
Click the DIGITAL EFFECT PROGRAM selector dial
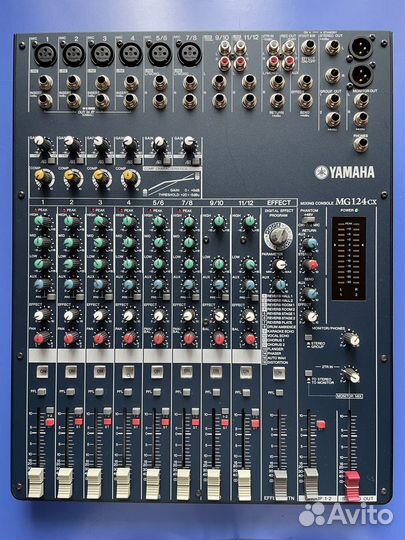click(278, 236)
